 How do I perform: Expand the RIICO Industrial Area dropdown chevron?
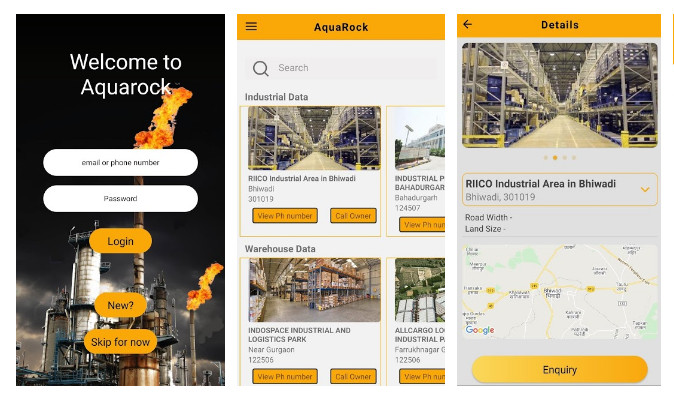point(645,189)
